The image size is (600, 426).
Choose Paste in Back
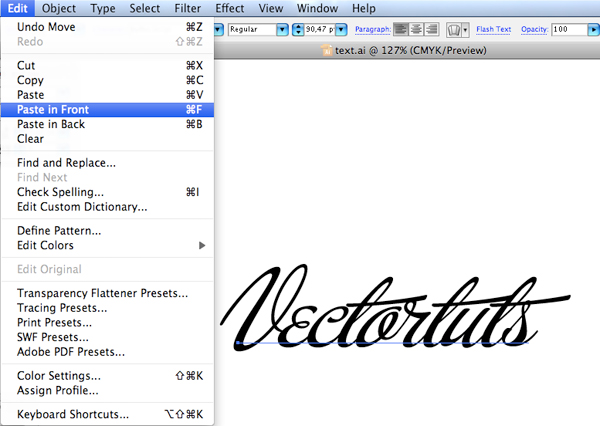pos(107,124)
